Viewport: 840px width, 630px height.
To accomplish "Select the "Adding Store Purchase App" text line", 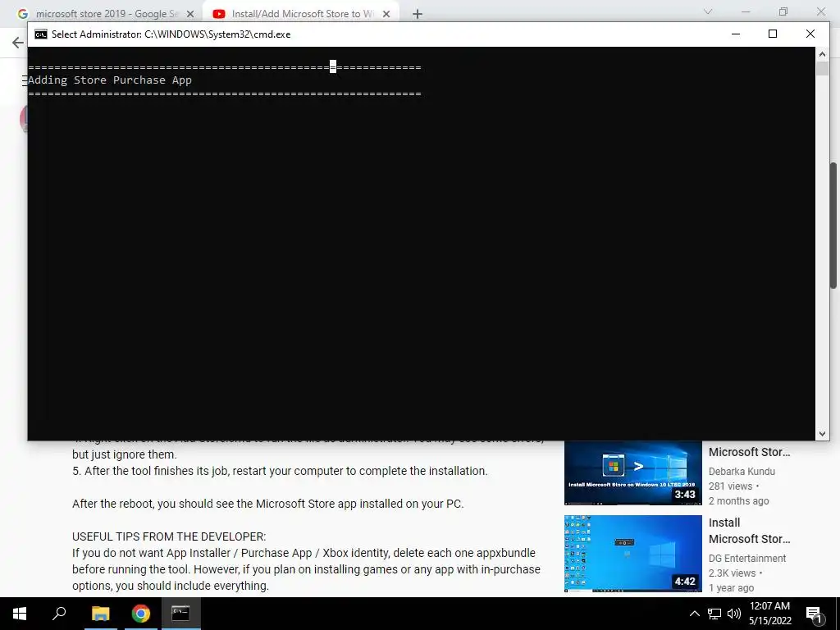I will tap(110, 80).
